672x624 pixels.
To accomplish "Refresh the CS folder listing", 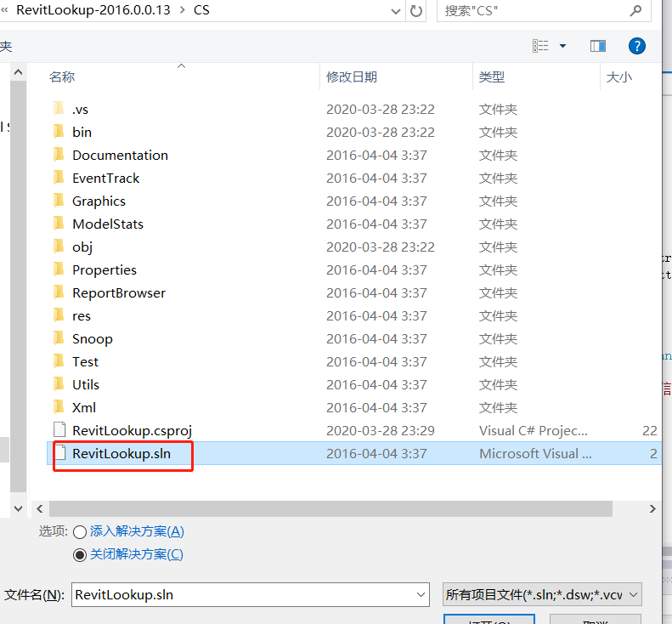I will (415, 11).
